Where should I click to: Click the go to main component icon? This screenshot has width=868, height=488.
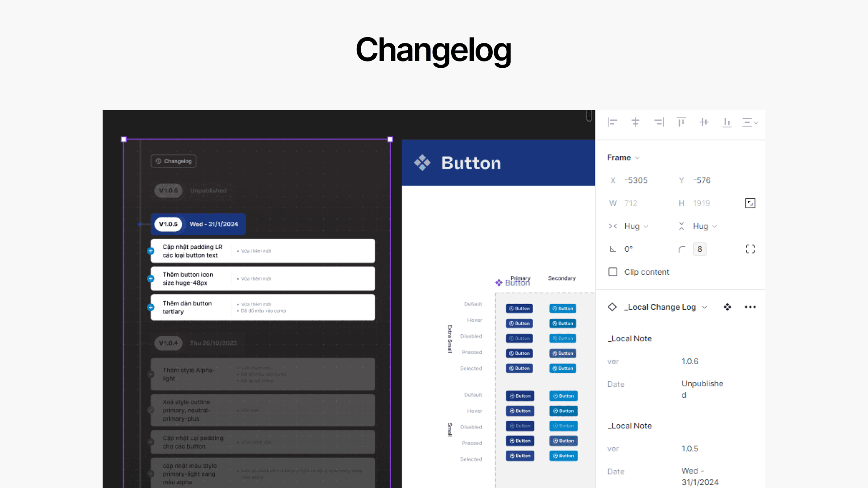727,307
